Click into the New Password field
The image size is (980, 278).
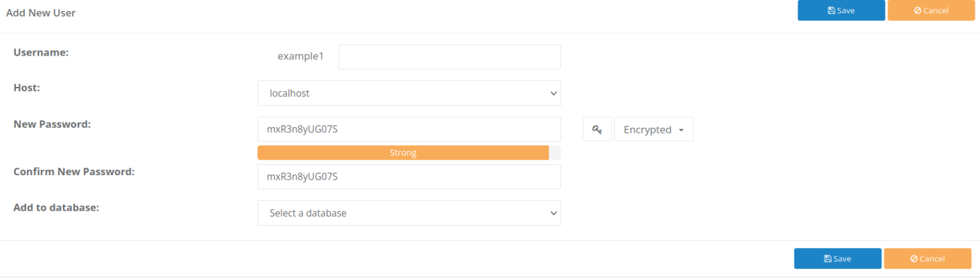point(409,129)
